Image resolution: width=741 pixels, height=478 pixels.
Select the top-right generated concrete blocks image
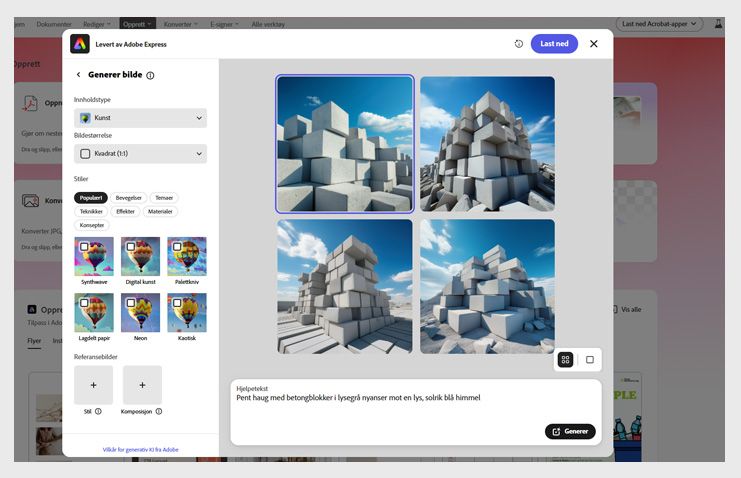point(488,144)
